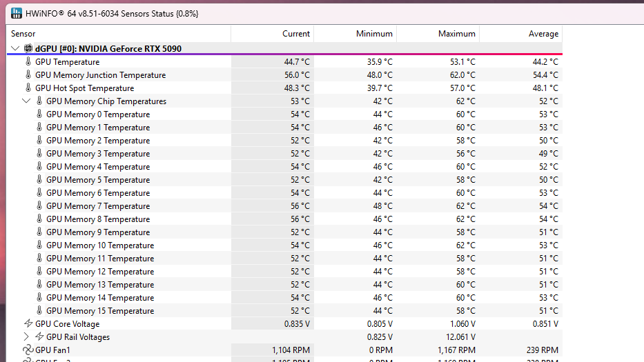This screenshot has width=644, height=362.
Task: Click the HWiNFO app icon in title bar
Action: tap(17, 13)
